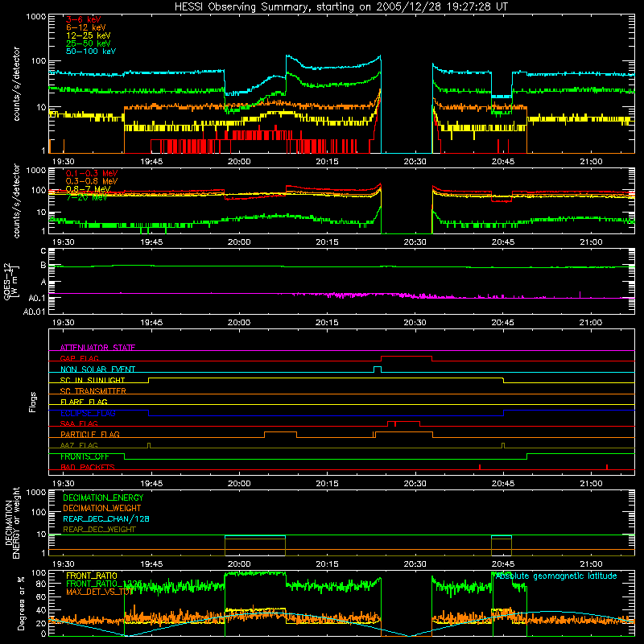Click the red SAA_FLAG raised segment
Image resolution: width=644 pixels, height=644 pixels.
click(404, 421)
